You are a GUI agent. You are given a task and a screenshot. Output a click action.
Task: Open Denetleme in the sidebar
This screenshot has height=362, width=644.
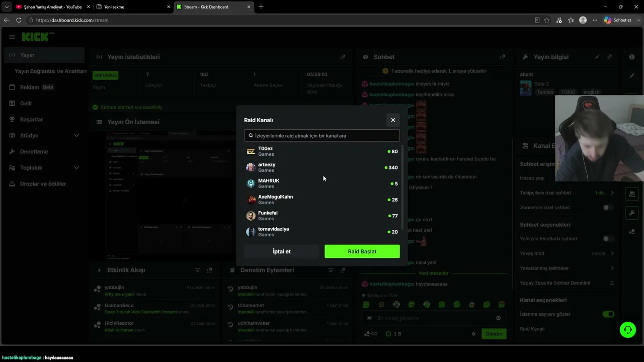[44, 151]
